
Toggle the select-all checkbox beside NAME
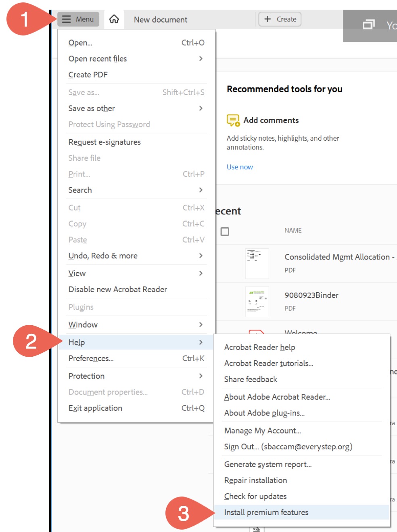225,231
